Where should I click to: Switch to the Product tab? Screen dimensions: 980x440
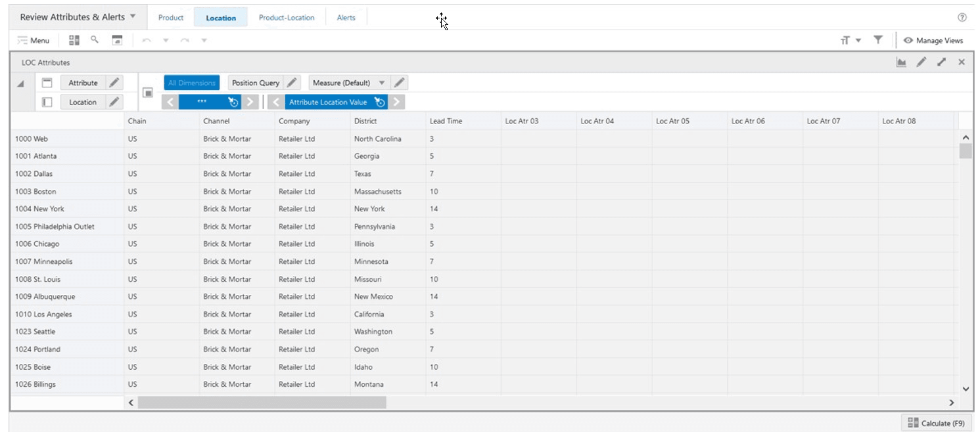171,17
